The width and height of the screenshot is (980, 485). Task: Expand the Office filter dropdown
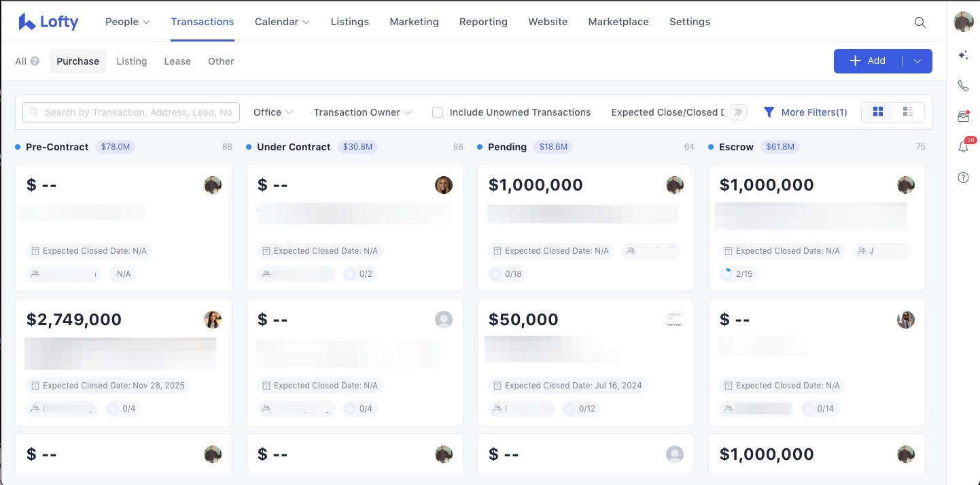(273, 112)
